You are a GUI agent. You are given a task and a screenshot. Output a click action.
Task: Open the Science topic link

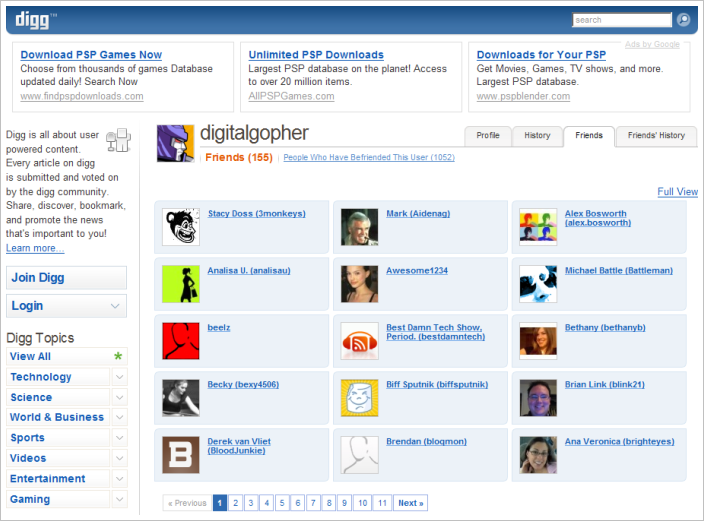tap(31, 397)
